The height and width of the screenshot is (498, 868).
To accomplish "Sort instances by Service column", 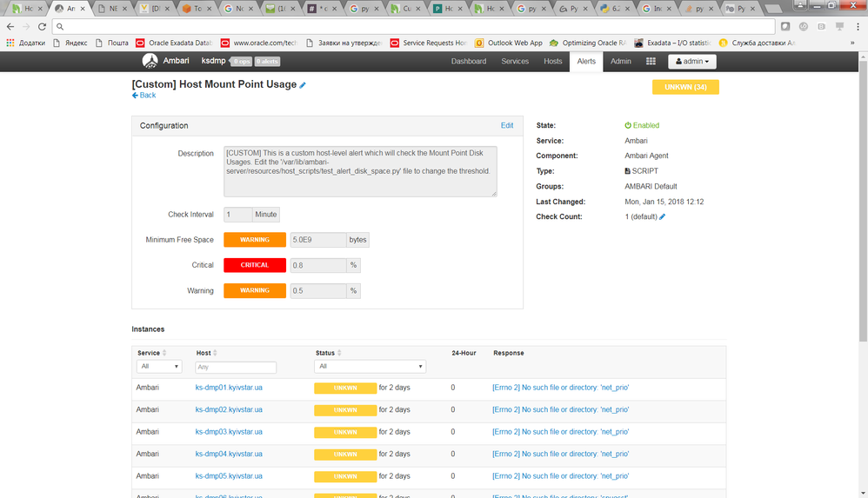I will pos(152,353).
